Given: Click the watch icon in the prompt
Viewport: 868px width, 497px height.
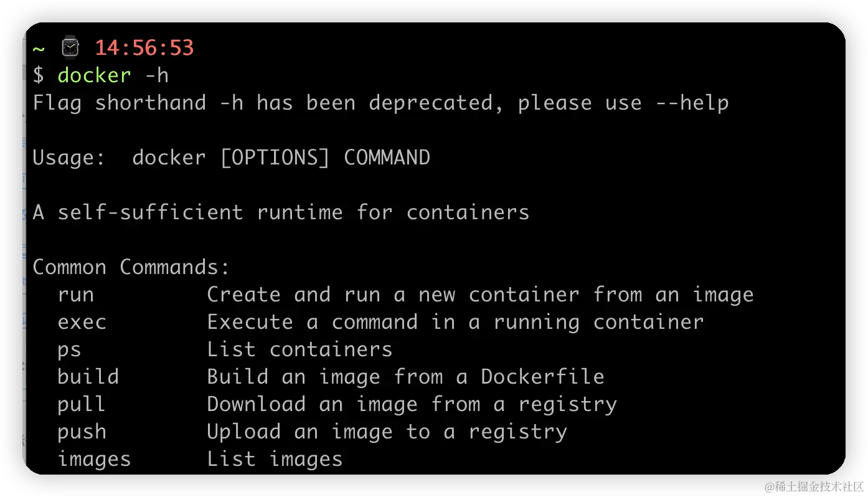Looking at the screenshot, I should tap(70, 47).
